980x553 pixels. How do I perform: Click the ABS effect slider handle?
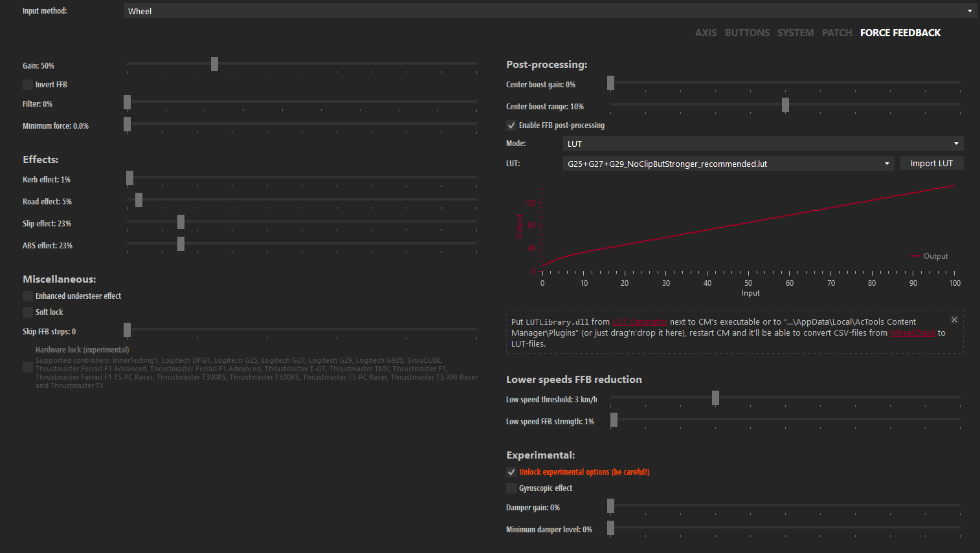click(x=181, y=244)
